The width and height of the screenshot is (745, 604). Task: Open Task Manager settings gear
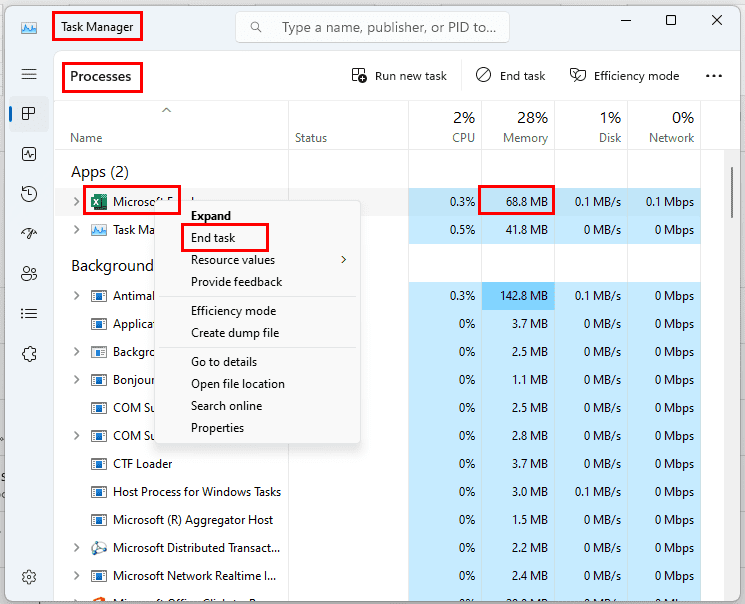pos(29,577)
